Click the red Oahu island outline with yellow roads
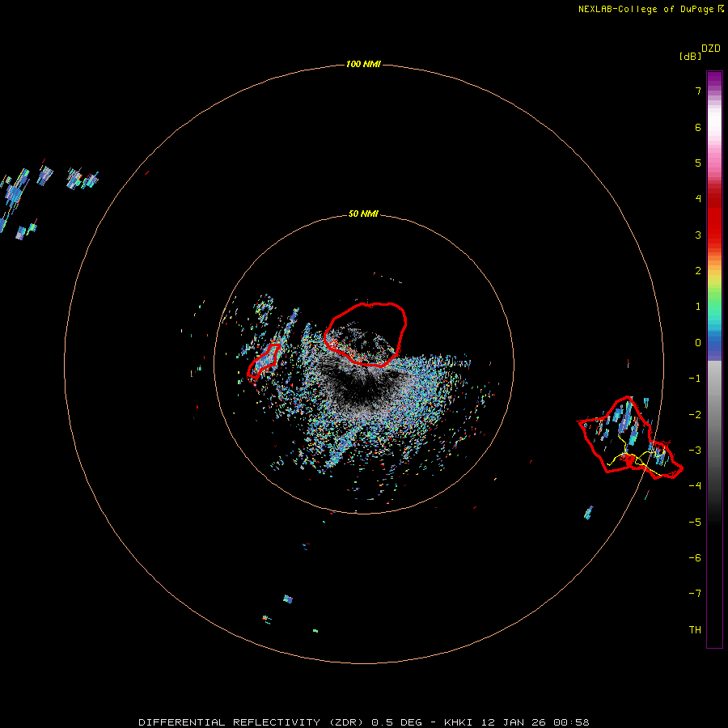 (630, 438)
